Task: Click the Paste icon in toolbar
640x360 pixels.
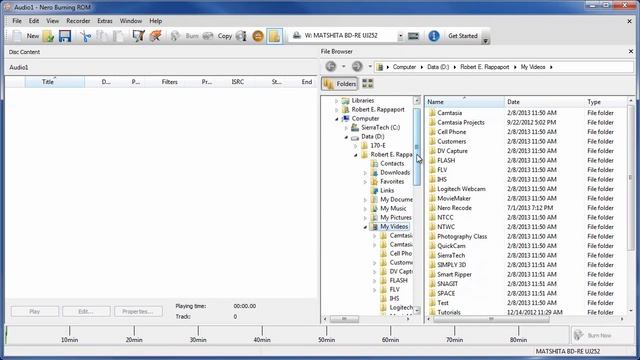Action: [x=118, y=36]
